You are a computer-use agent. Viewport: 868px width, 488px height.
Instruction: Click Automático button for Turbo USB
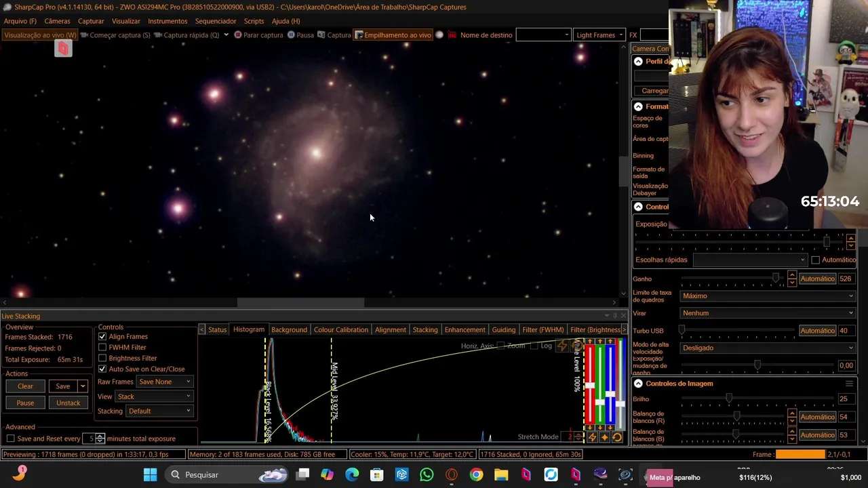coord(817,331)
